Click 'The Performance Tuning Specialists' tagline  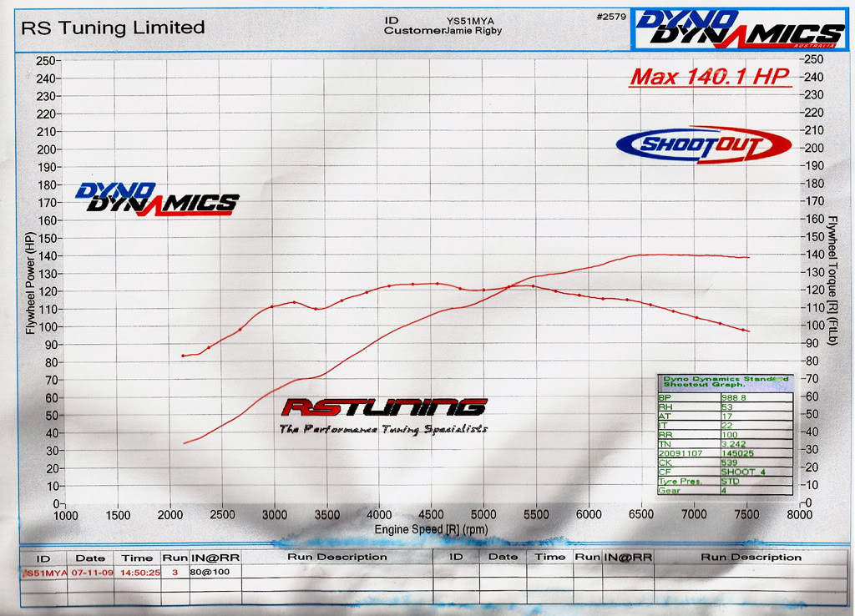click(x=383, y=430)
